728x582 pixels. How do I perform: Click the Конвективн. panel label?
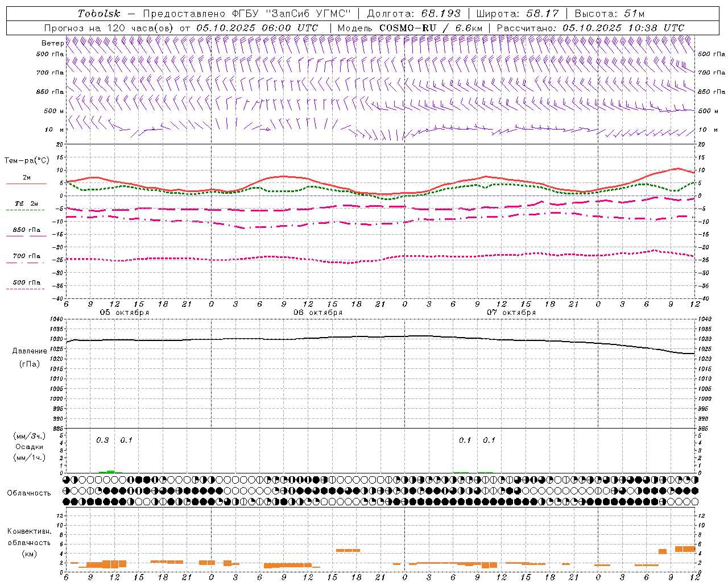coord(30,531)
